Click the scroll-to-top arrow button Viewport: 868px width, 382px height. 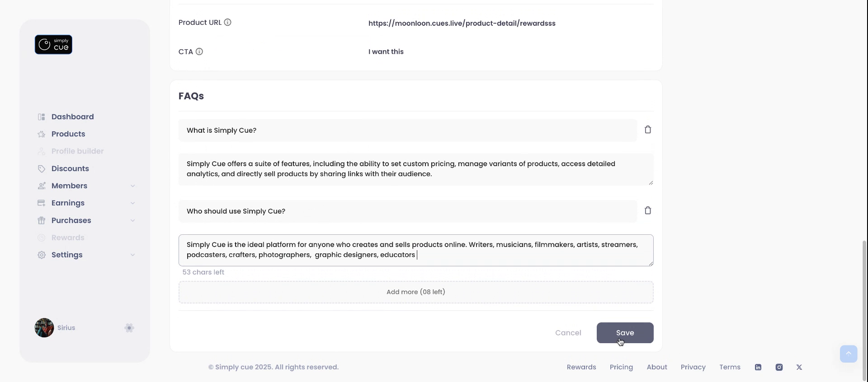click(849, 354)
